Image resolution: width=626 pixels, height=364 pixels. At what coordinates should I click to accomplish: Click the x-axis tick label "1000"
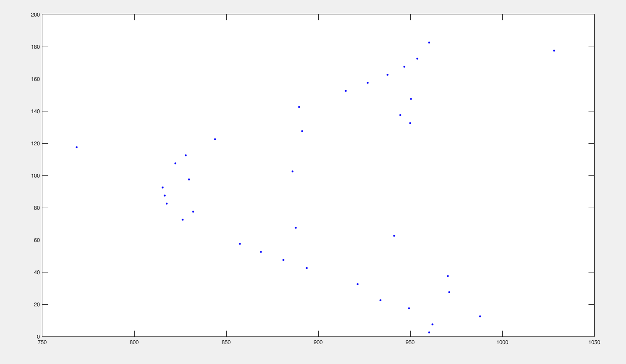(502, 342)
